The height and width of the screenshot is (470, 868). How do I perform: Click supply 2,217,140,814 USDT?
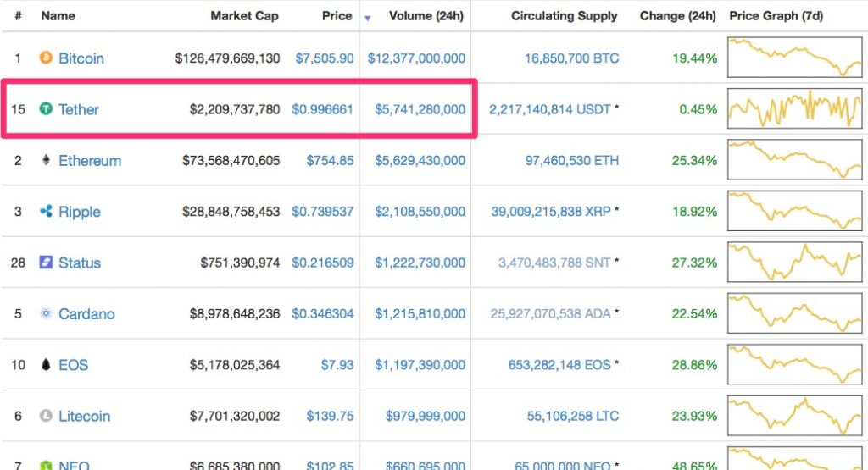549,109
